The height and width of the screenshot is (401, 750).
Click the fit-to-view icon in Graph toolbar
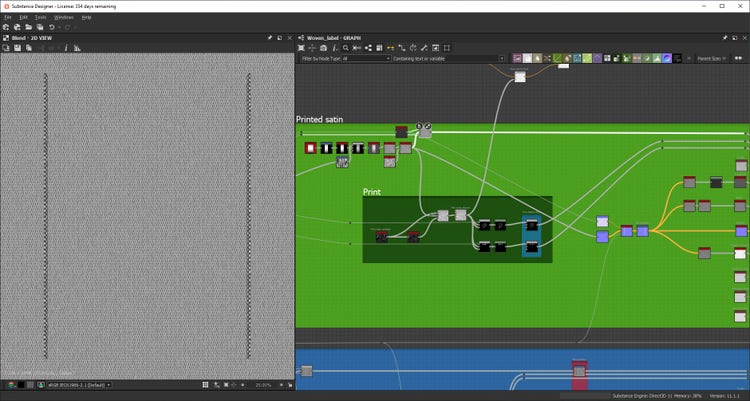[x=301, y=47]
